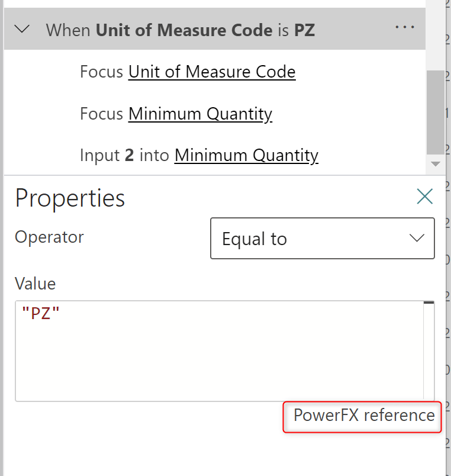This screenshot has width=451, height=476.
Task: Open the PowerFX reference link
Action: (x=363, y=416)
